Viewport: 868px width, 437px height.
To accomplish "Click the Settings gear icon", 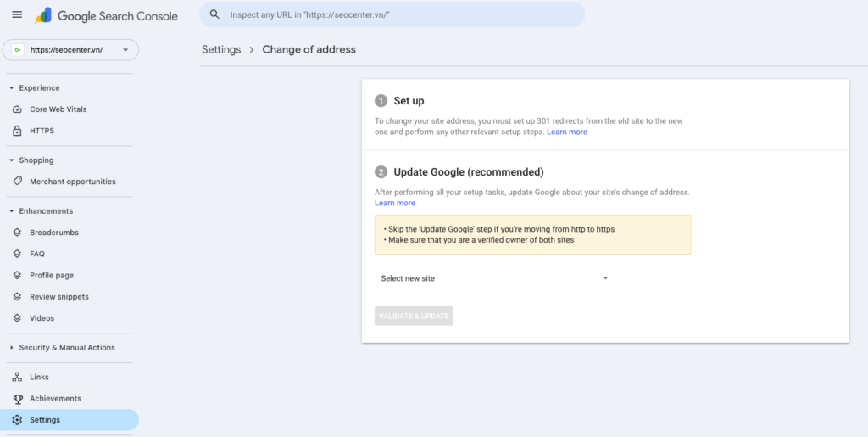I will click(x=18, y=420).
